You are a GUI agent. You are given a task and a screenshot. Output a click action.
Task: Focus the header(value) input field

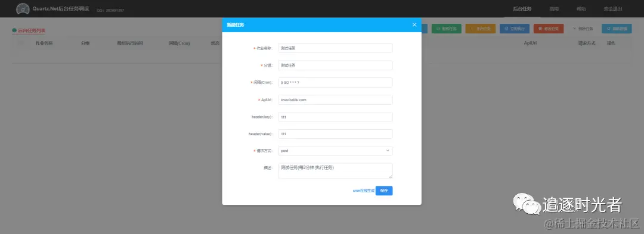[335, 134]
